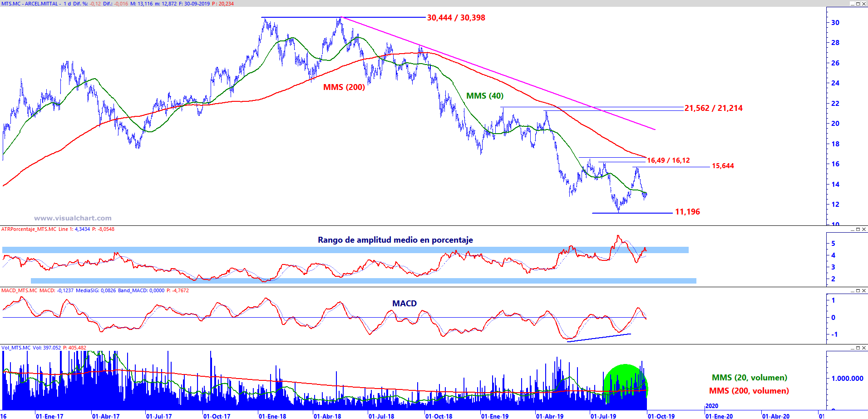Click the 01-Oct-18 date label
This screenshot has width=868, height=419.
(439, 416)
